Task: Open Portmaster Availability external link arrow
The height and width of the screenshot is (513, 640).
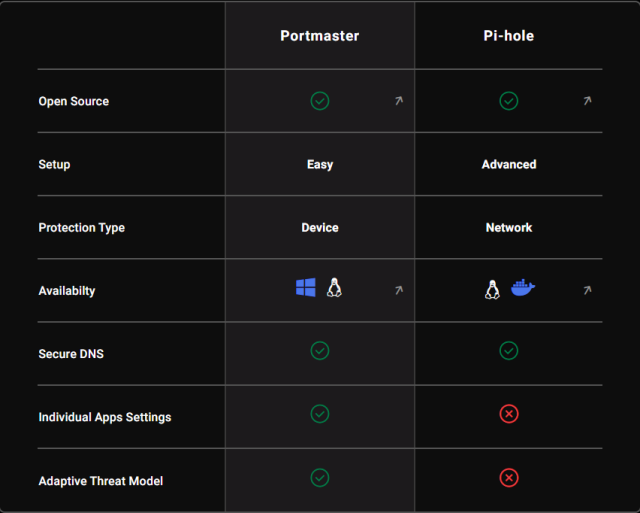Action: point(399,290)
